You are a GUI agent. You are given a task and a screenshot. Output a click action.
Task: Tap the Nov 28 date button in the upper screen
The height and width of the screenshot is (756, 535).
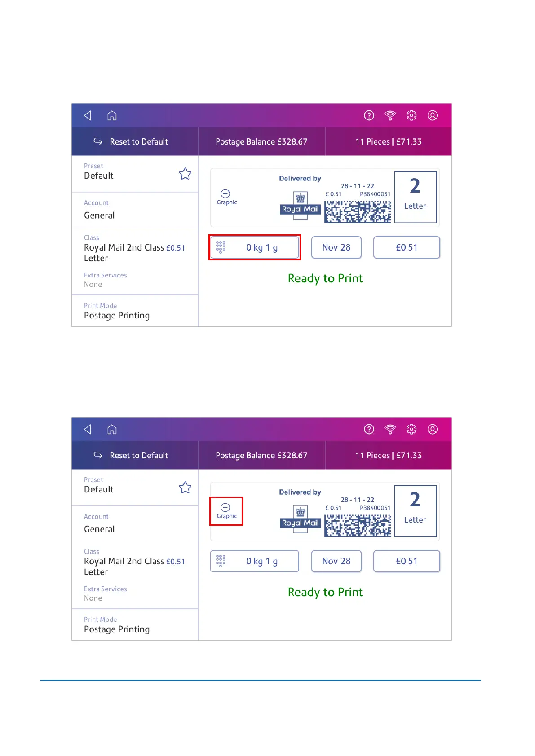(336, 247)
